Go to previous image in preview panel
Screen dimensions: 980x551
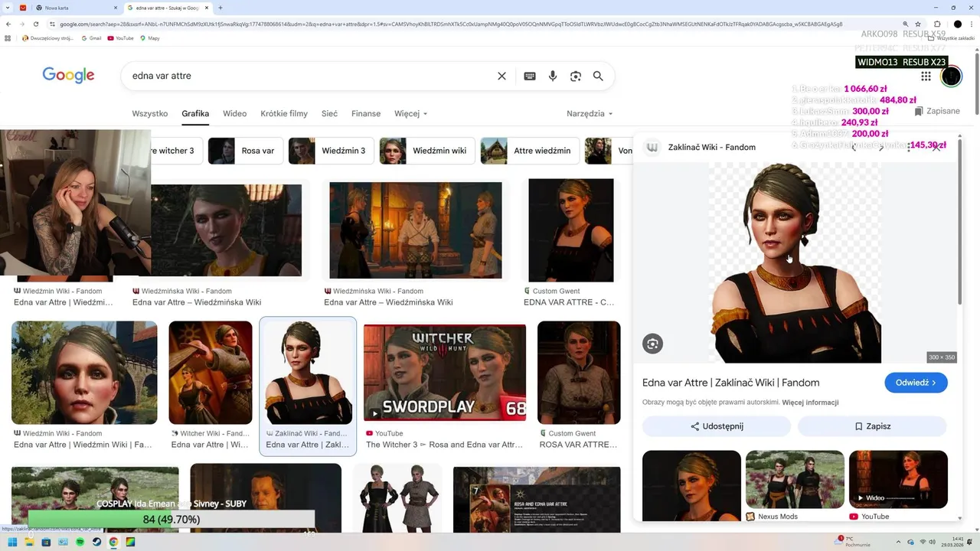pos(854,148)
